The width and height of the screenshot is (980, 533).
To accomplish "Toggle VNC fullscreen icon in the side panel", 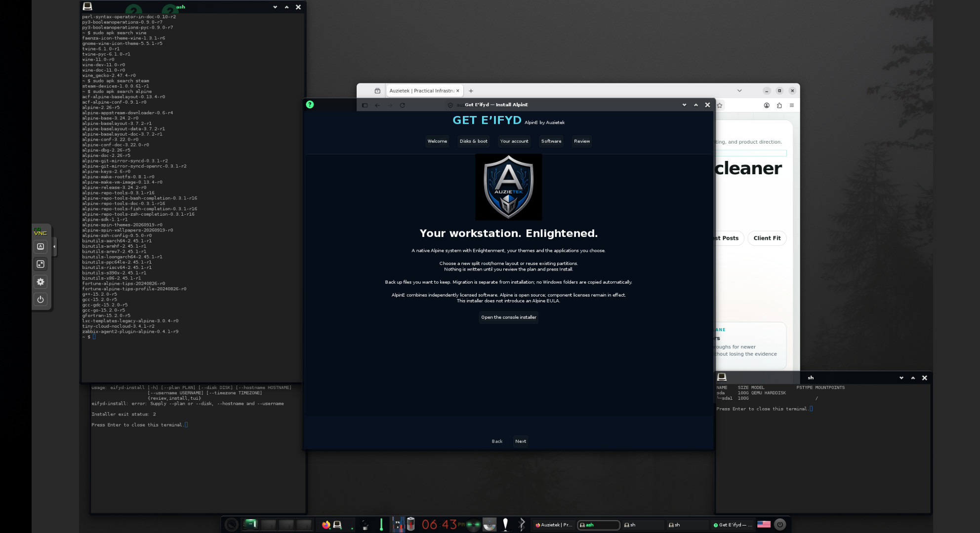I will pos(41,264).
